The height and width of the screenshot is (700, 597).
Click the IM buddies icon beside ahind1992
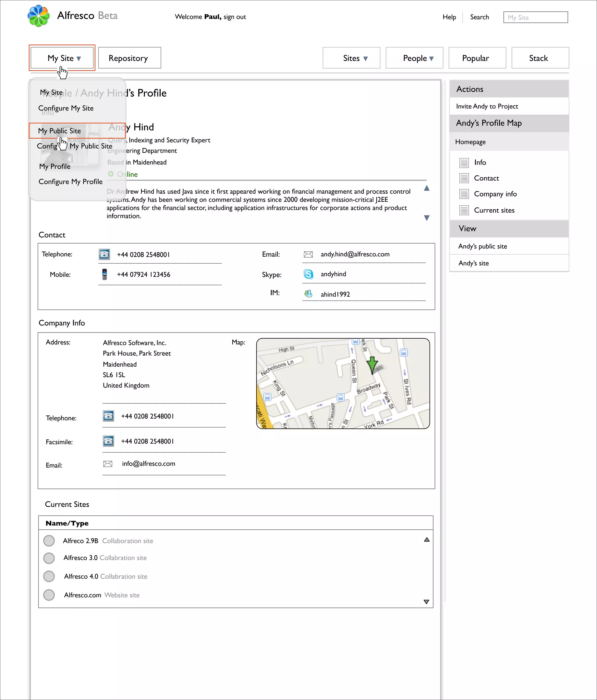point(308,294)
